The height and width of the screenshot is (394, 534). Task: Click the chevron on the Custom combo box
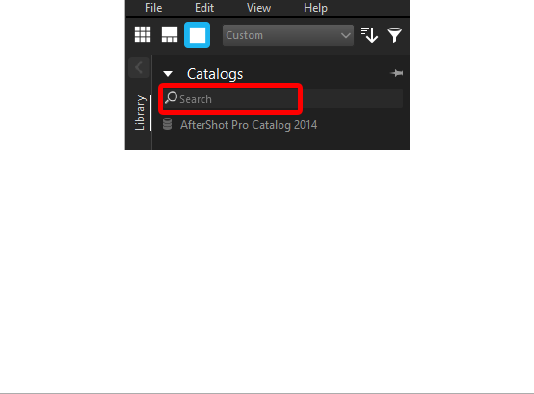click(x=346, y=35)
